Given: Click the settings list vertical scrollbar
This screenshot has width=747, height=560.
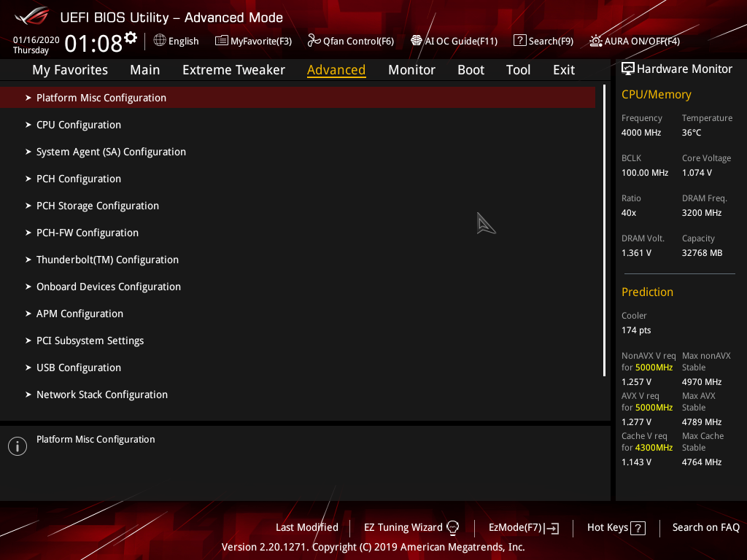Looking at the screenshot, I should coord(604,230).
